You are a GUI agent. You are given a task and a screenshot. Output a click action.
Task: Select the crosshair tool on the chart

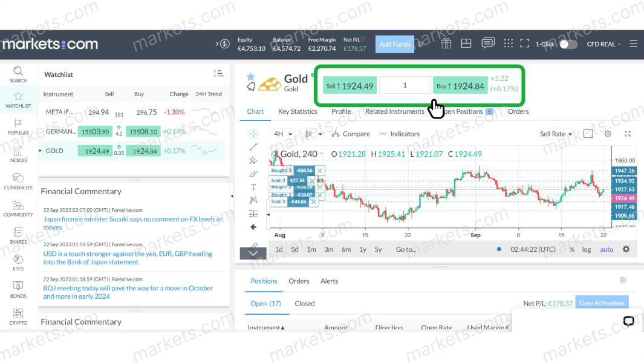coord(254,134)
